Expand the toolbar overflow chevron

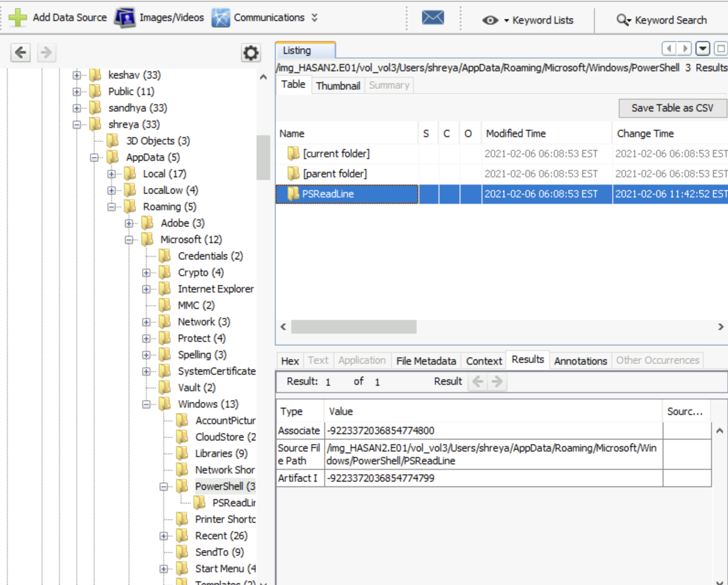click(315, 17)
